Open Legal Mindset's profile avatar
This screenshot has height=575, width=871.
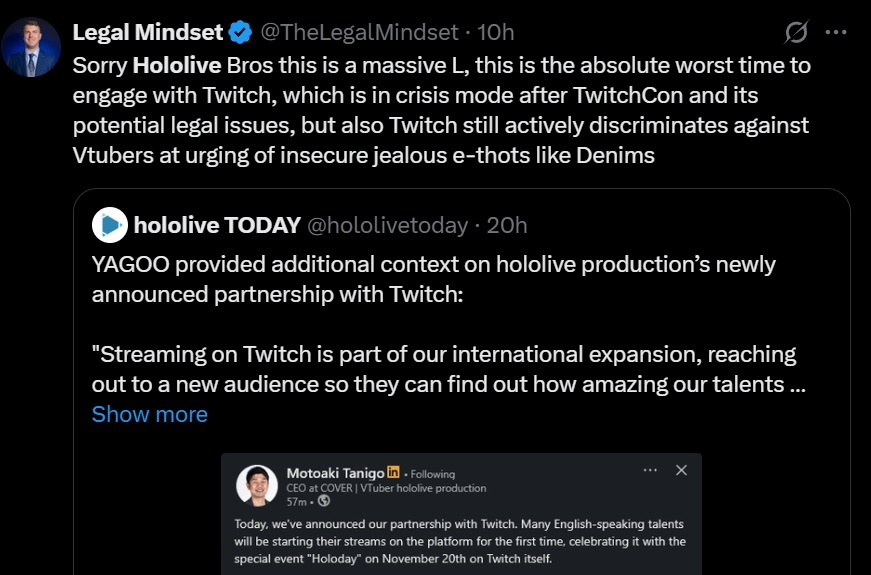[33, 47]
